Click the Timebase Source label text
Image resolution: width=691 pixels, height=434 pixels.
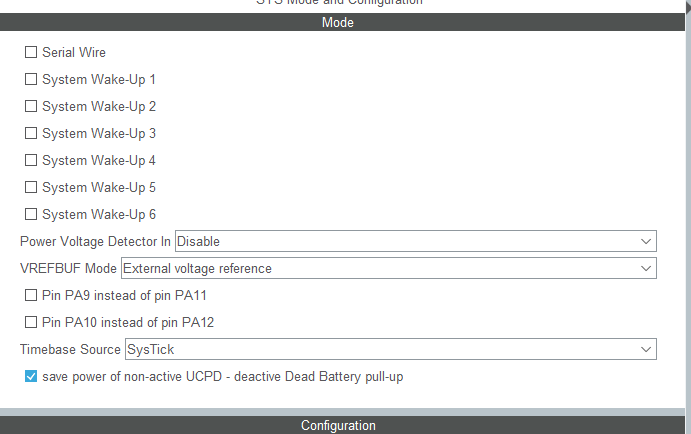click(71, 350)
